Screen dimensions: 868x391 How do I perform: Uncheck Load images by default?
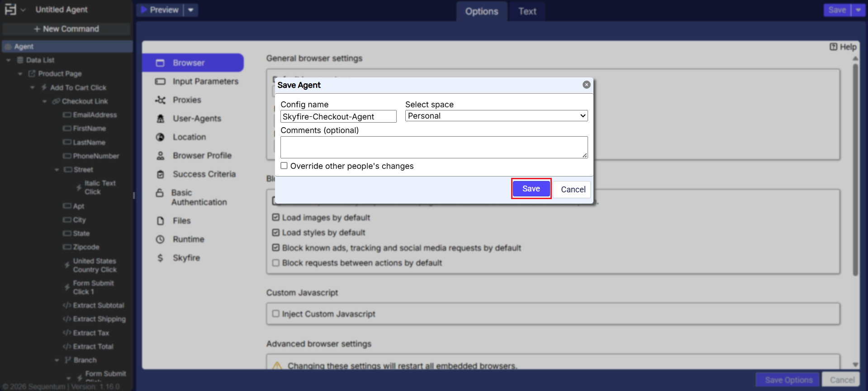276,217
